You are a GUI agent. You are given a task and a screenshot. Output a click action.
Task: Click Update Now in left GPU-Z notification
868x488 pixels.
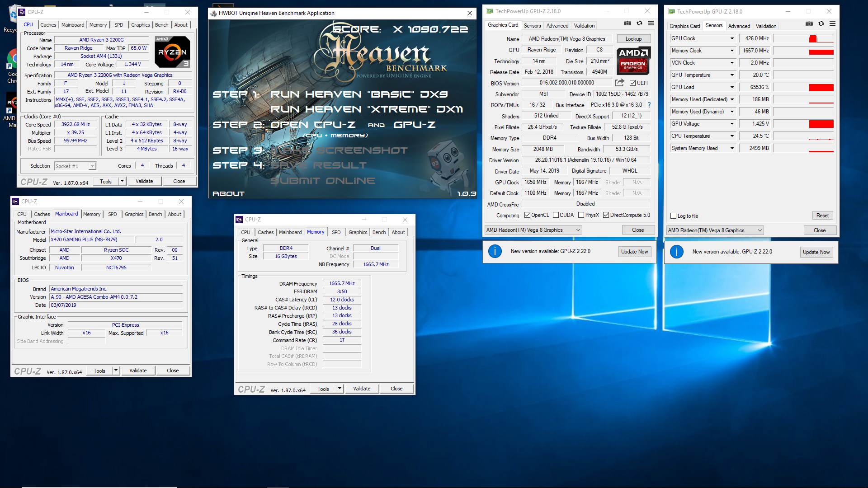tap(634, 252)
